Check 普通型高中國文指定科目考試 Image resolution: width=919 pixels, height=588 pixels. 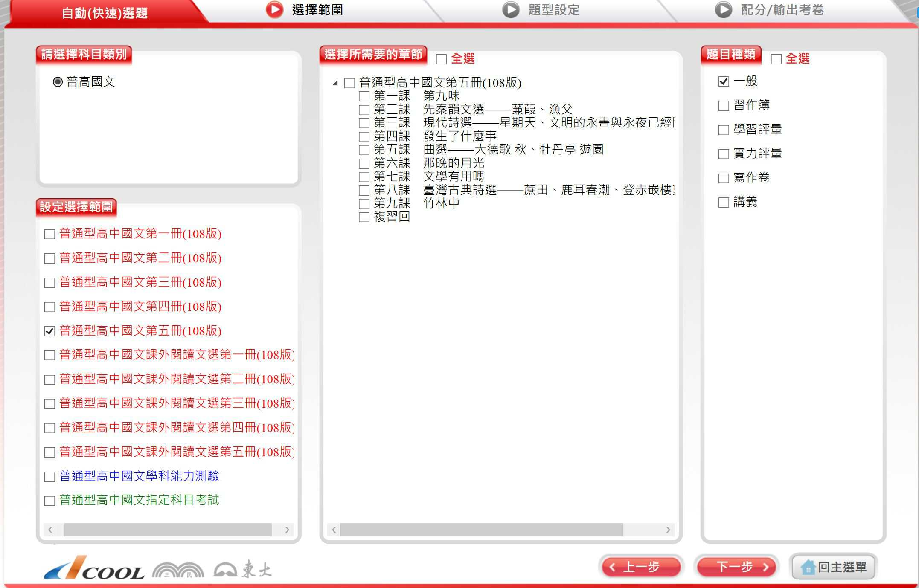50,501
